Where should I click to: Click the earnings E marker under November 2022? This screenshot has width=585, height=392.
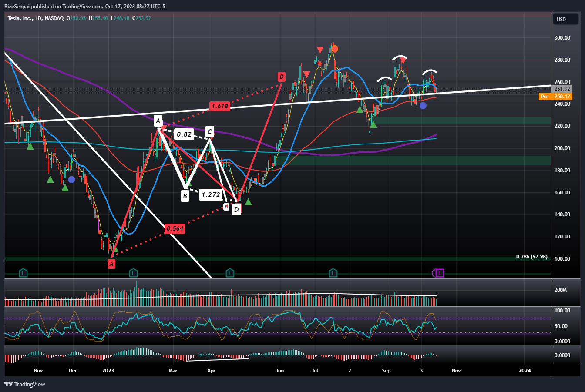(24, 273)
